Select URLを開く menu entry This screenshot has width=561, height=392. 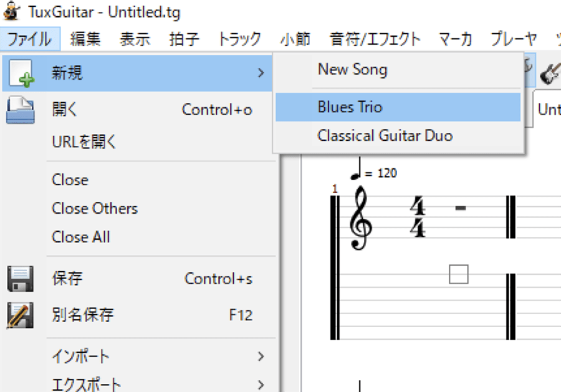click(x=84, y=142)
